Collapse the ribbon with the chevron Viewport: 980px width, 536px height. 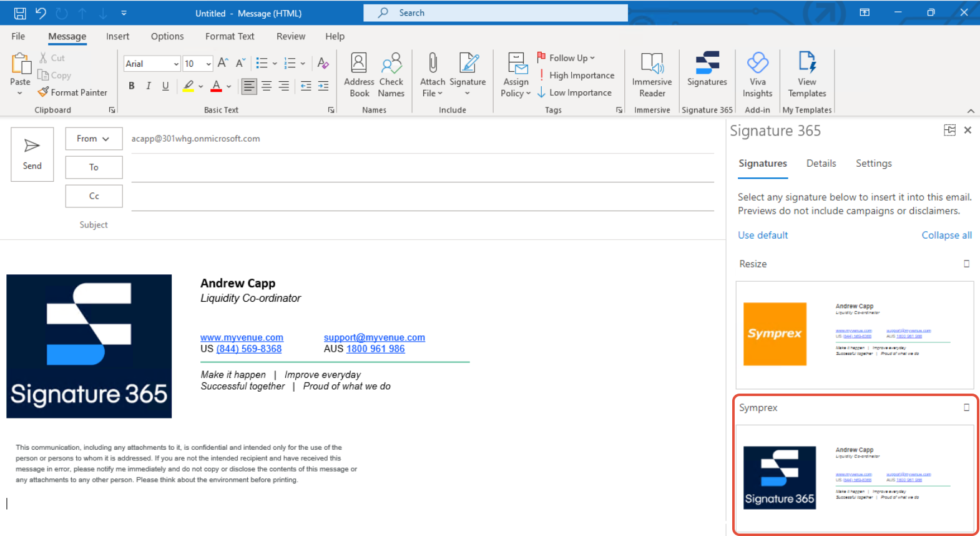pos(971,111)
